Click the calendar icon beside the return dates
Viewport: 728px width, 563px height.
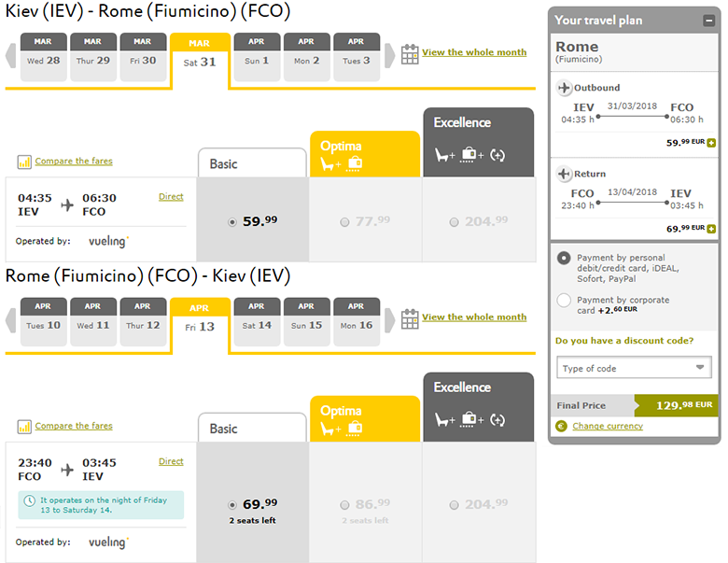click(x=409, y=318)
